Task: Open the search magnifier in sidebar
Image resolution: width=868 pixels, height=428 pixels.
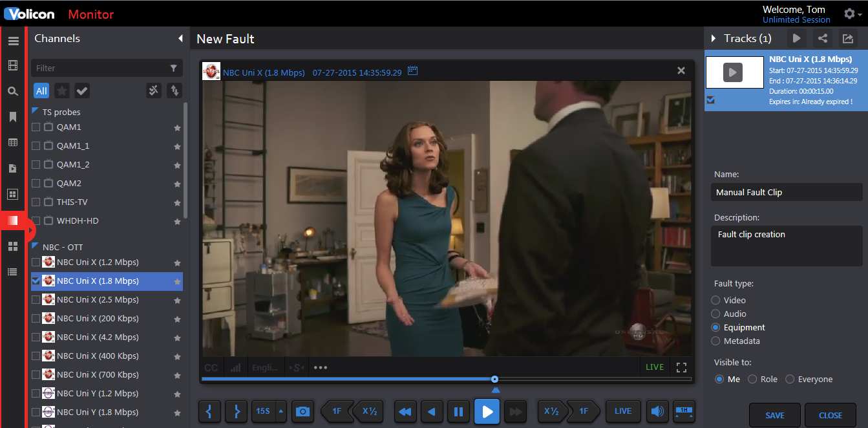Action: (13, 91)
